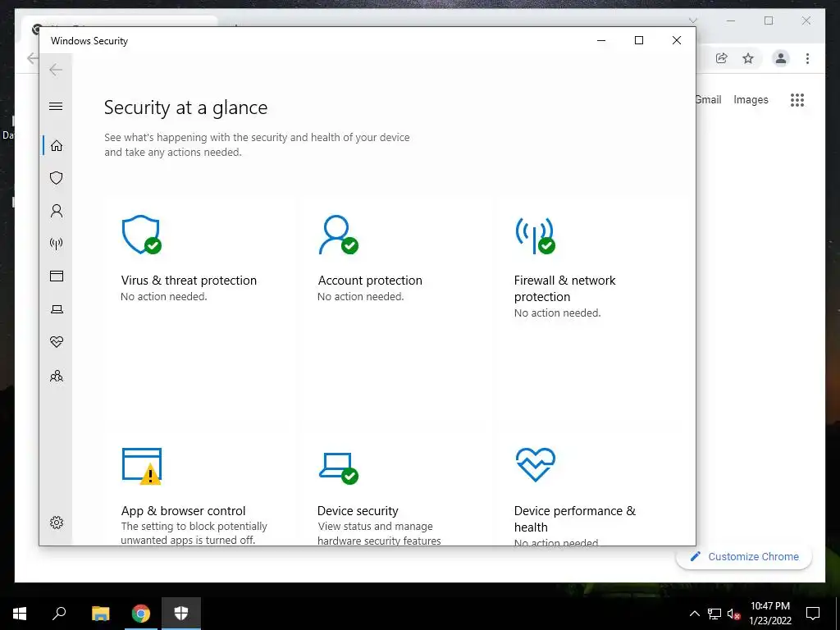Switch to Chrome from the taskbar
The height and width of the screenshot is (630, 840).
pos(141,614)
